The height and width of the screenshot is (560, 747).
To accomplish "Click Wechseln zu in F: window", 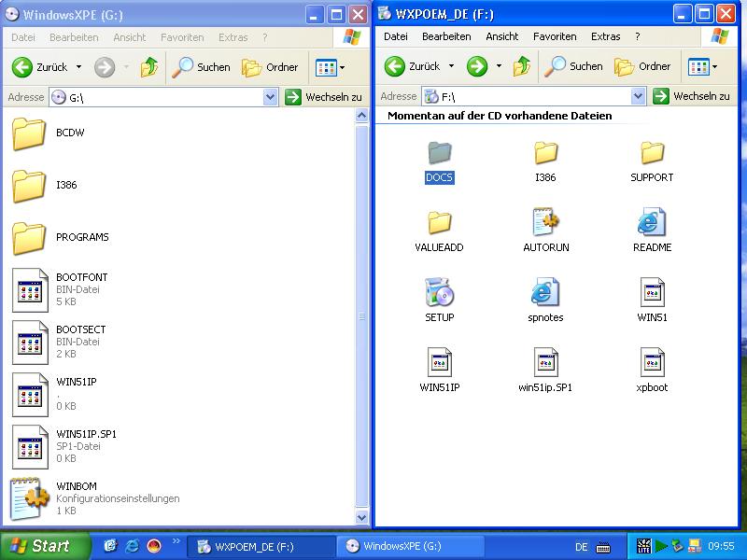I will [691, 96].
